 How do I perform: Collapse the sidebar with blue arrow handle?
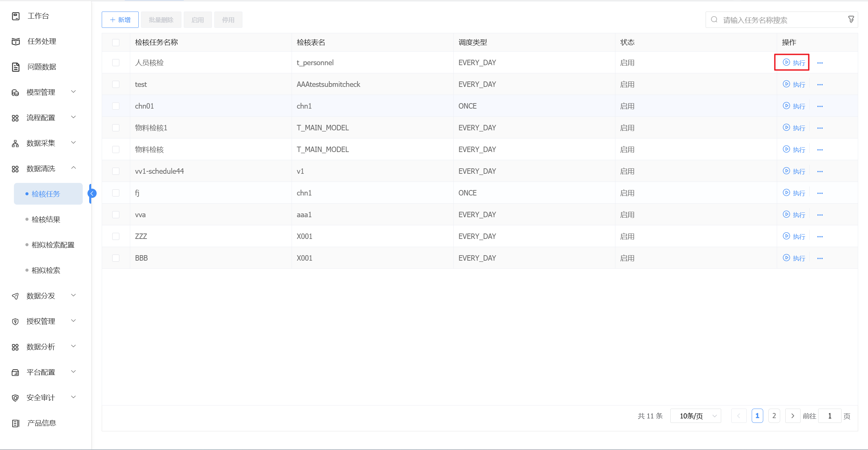click(x=92, y=193)
